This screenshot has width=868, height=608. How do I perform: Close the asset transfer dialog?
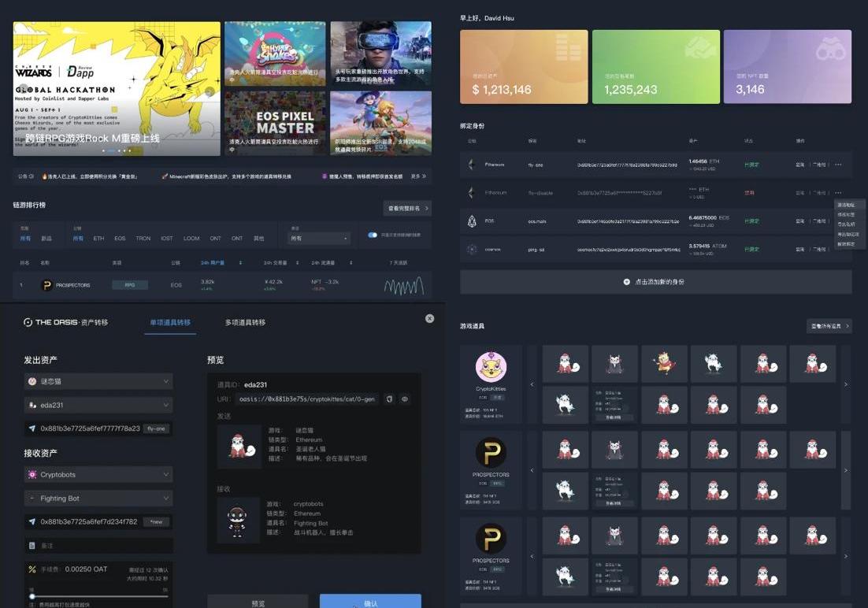[x=429, y=318]
